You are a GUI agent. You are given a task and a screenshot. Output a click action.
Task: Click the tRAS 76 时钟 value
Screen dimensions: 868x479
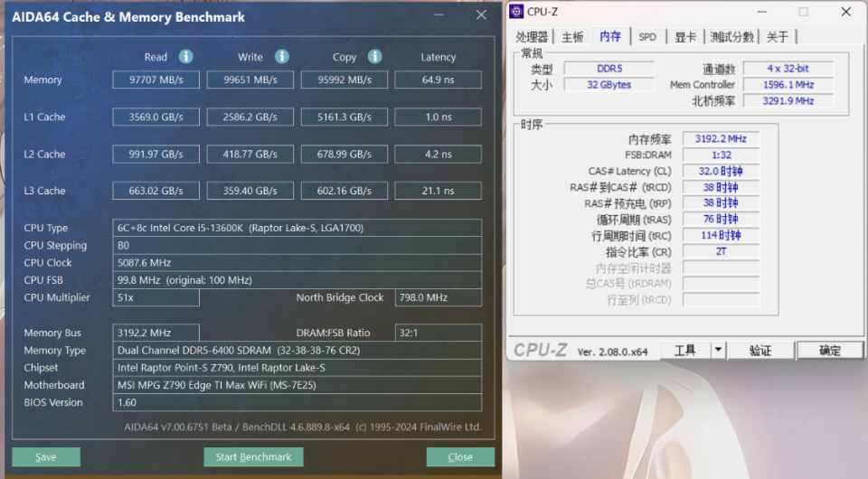[x=721, y=219]
